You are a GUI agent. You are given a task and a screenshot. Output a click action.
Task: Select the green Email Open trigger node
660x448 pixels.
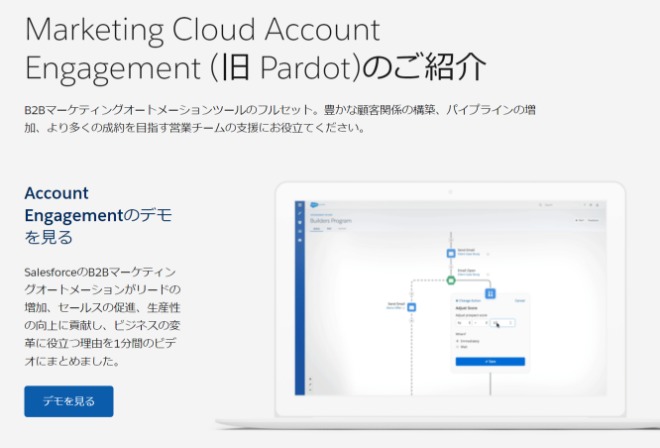tap(451, 279)
